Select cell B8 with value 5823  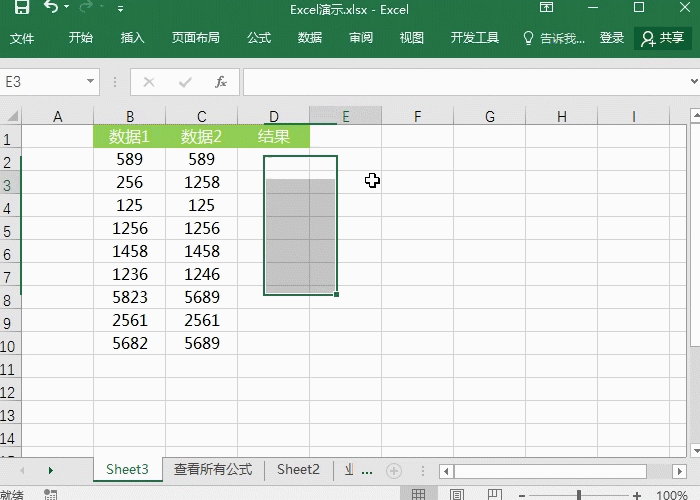click(129, 297)
